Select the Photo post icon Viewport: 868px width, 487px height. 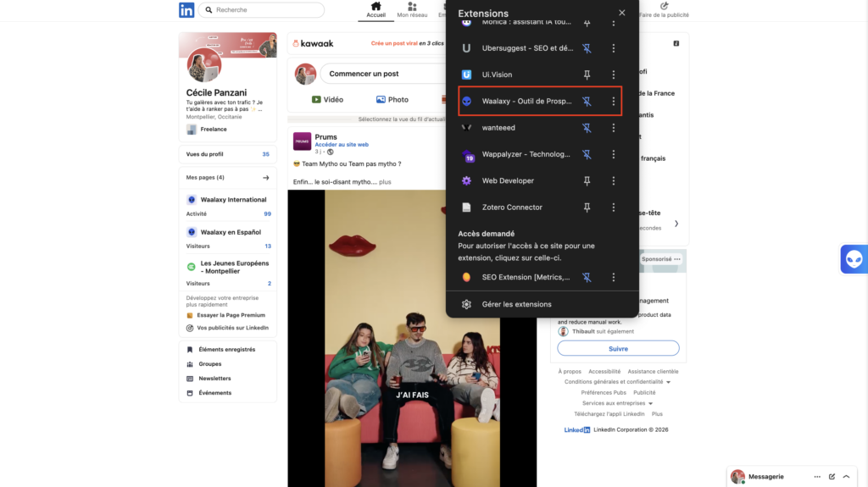(x=381, y=100)
